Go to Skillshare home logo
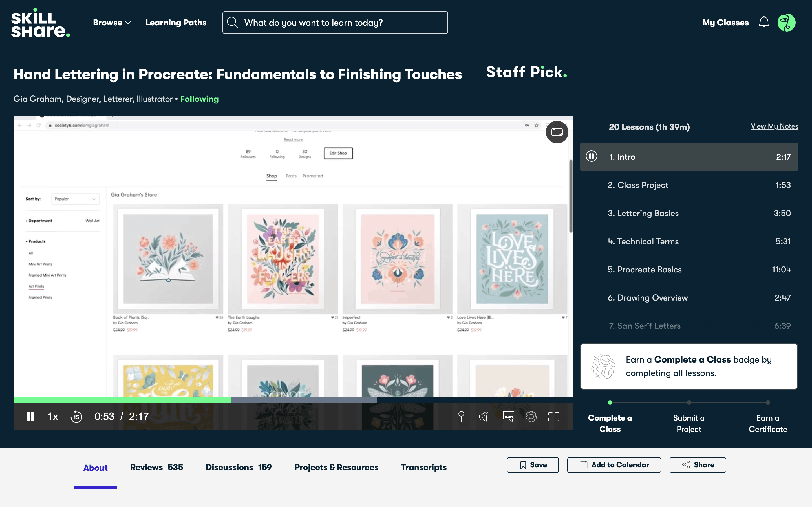Screen dimensions: 812x507 click(40, 23)
